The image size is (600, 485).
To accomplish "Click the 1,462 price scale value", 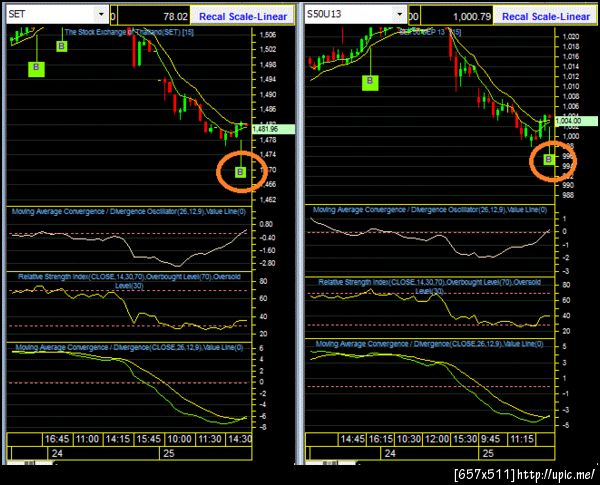I will (x=268, y=200).
